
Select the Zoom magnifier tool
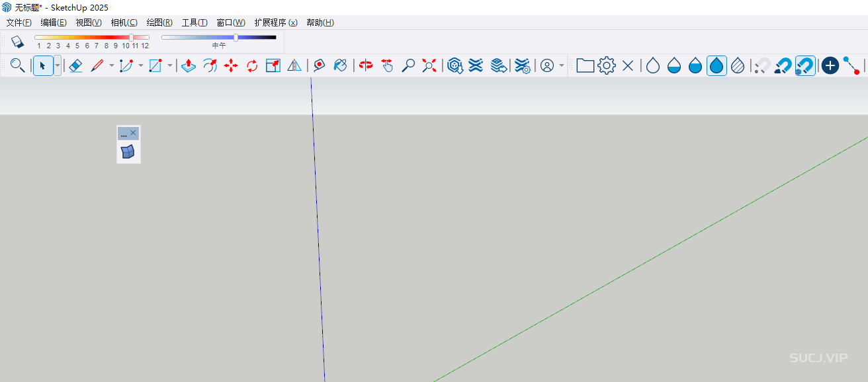click(x=408, y=65)
